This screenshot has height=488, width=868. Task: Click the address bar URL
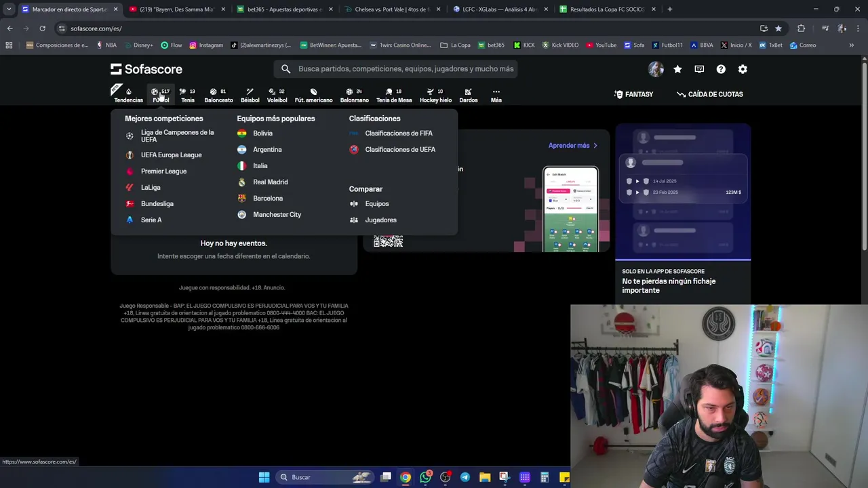coord(96,28)
